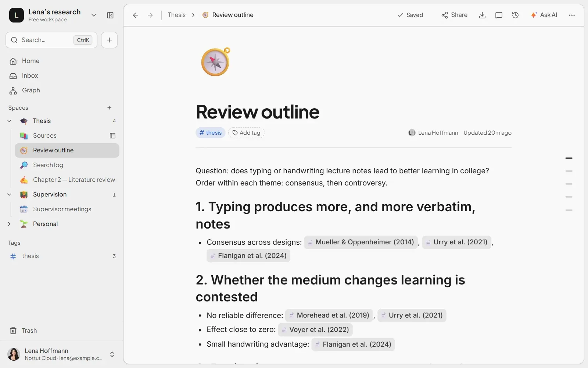Screen dimensions: 588x368
Task: Open Urry et al. (2021) no reliable difference
Action: (x=412, y=315)
